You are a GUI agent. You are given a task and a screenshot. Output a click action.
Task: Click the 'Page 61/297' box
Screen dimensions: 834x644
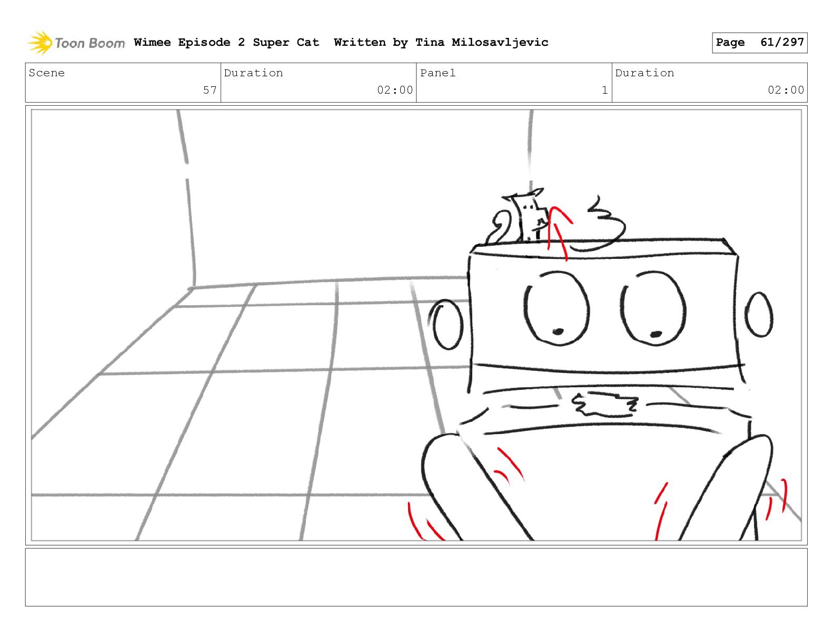[759, 43]
